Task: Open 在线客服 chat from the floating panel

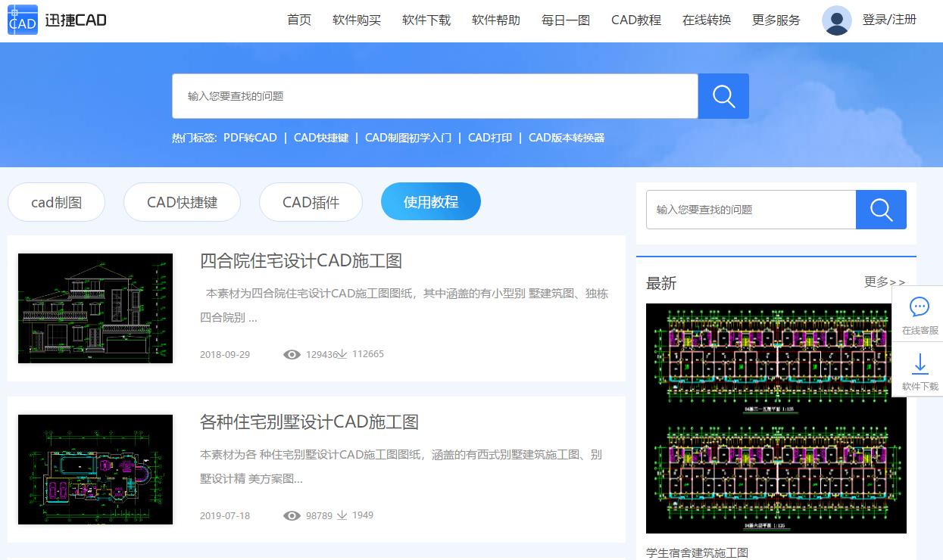Action: point(920,313)
